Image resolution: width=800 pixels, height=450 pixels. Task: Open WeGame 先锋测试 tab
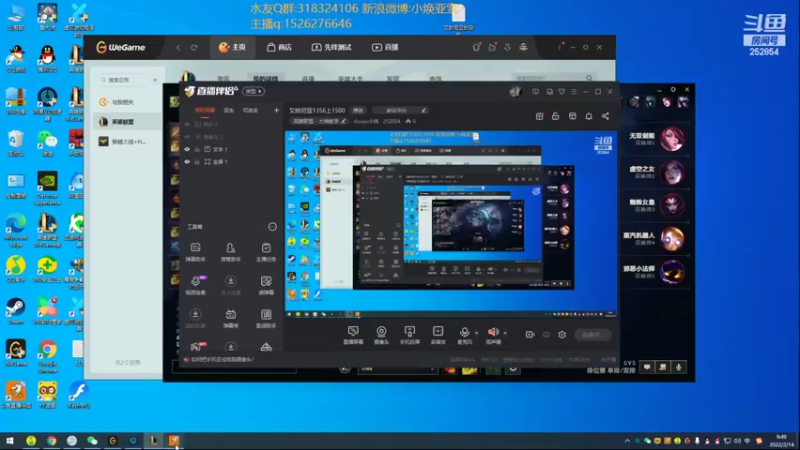click(332, 47)
